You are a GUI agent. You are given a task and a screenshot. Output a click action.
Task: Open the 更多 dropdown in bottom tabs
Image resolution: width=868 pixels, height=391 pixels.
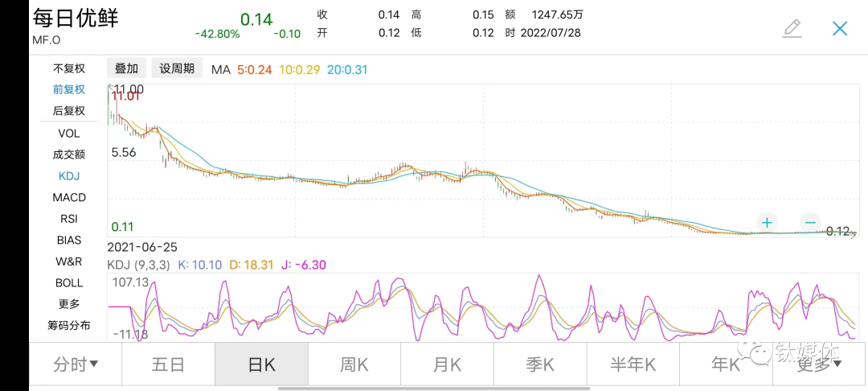click(820, 364)
